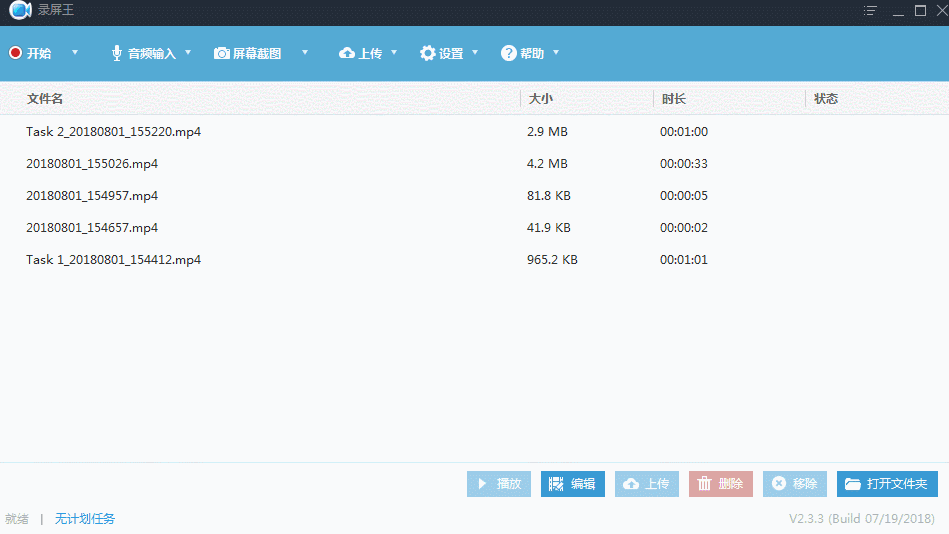Click the microphone audio input icon
949x534 pixels.
click(117, 53)
